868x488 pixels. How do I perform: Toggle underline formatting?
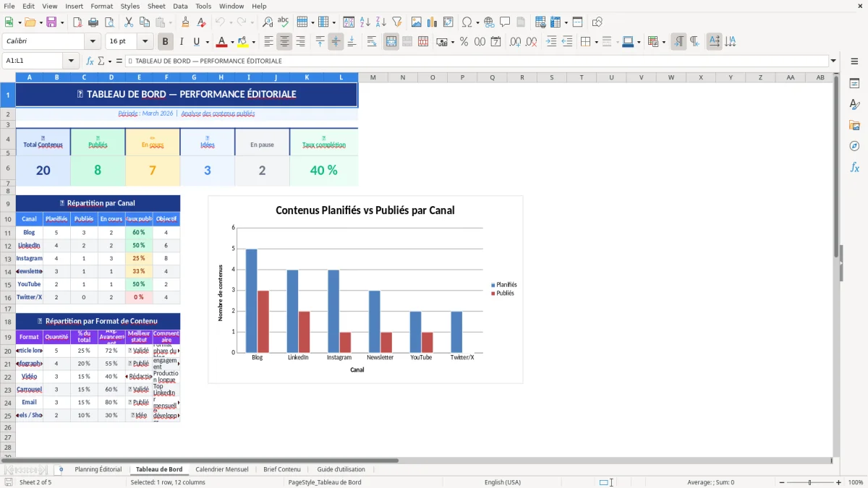coord(196,41)
